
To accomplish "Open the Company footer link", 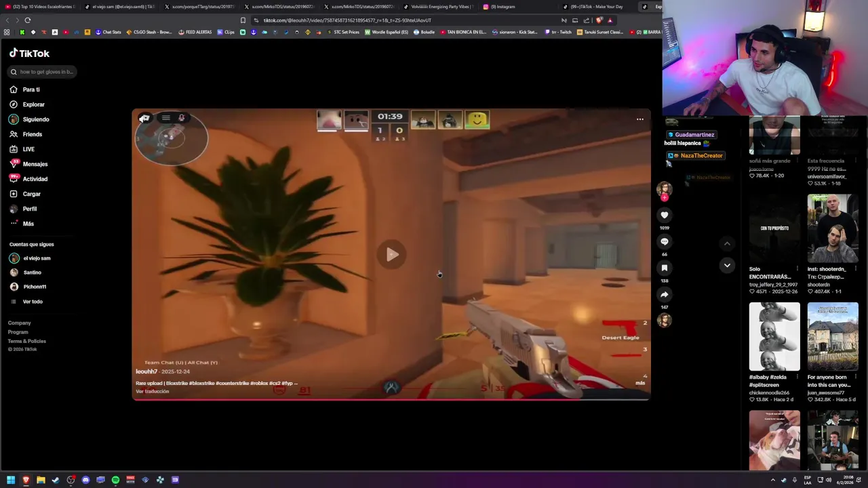I will [19, 323].
